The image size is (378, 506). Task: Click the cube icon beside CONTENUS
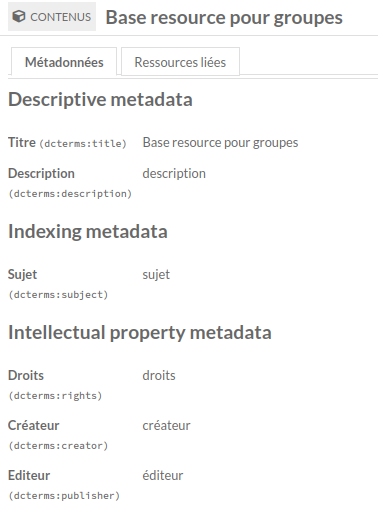pyautogui.click(x=19, y=16)
